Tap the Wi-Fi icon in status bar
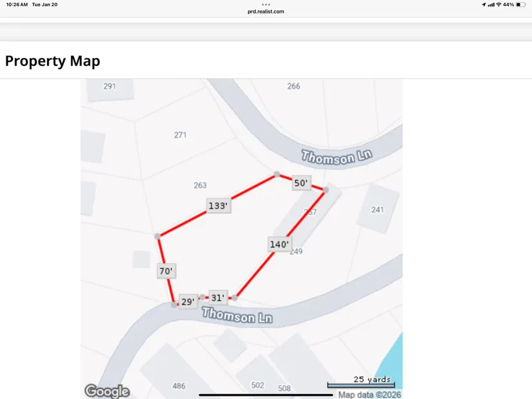 point(498,5)
